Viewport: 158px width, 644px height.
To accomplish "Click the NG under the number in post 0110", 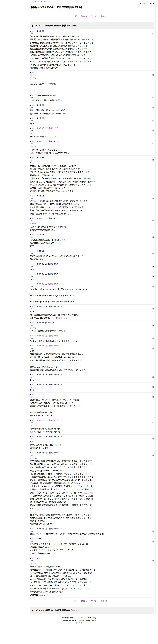I will point(32,531).
